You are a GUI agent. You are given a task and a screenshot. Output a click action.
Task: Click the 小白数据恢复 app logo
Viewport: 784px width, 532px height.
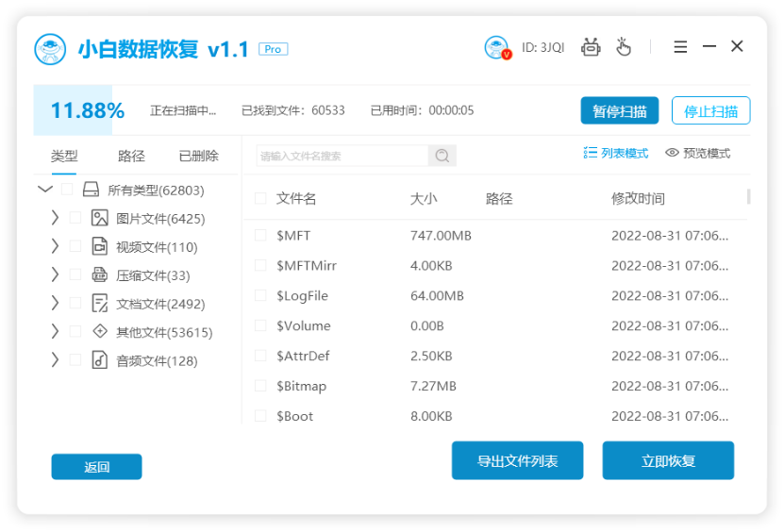50,49
